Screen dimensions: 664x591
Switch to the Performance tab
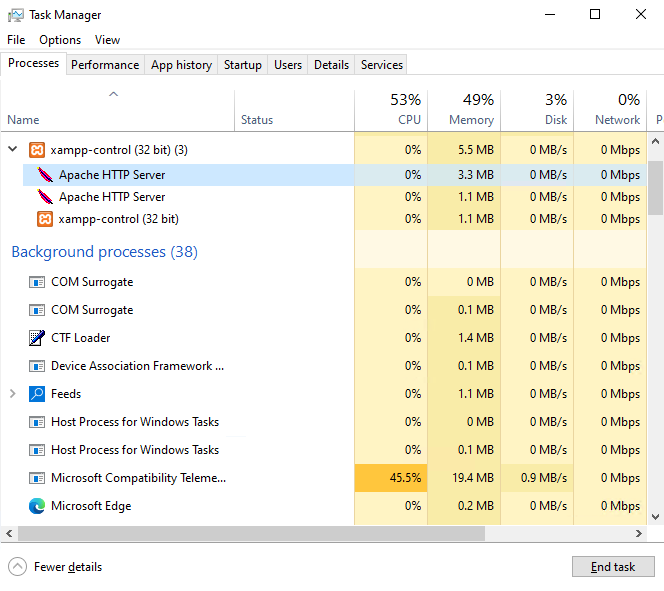coord(105,65)
